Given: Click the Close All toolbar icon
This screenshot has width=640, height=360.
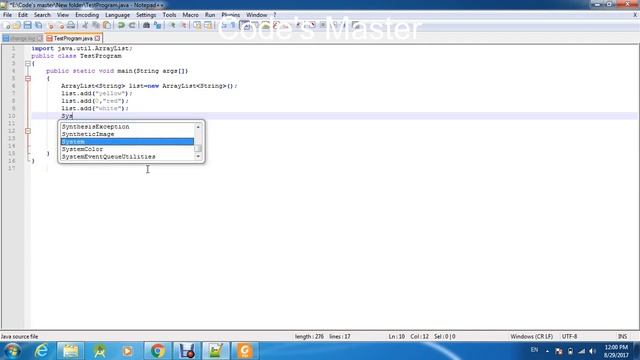Looking at the screenshot, I should pyautogui.click(x=61, y=25).
